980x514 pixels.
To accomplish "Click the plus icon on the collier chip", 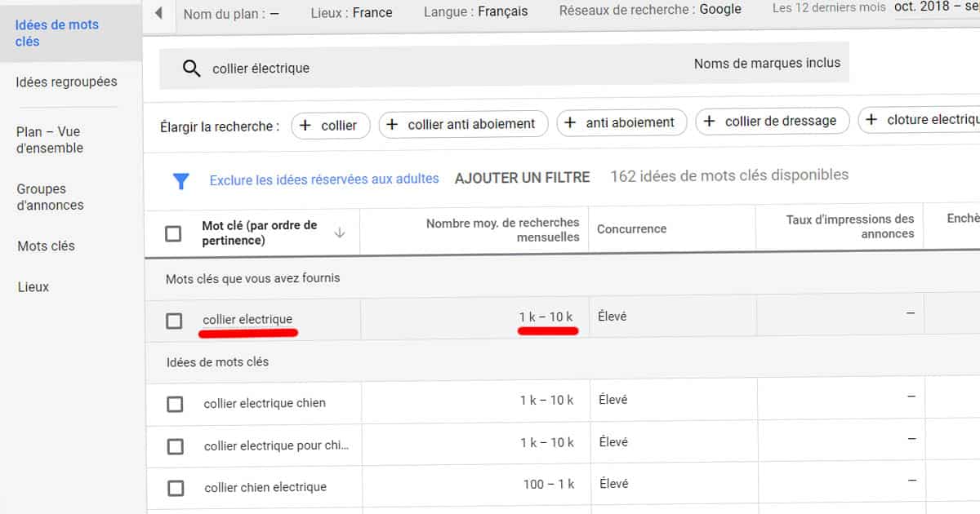I will point(305,126).
